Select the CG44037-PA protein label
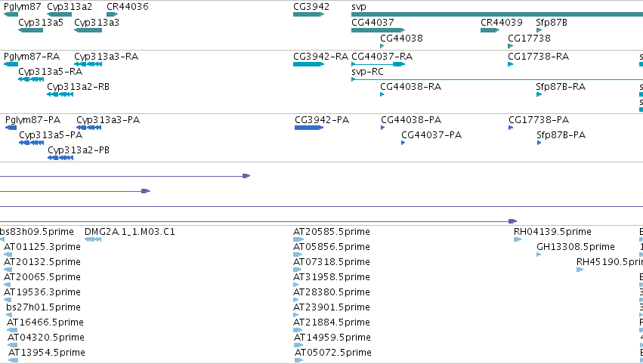 click(x=431, y=135)
